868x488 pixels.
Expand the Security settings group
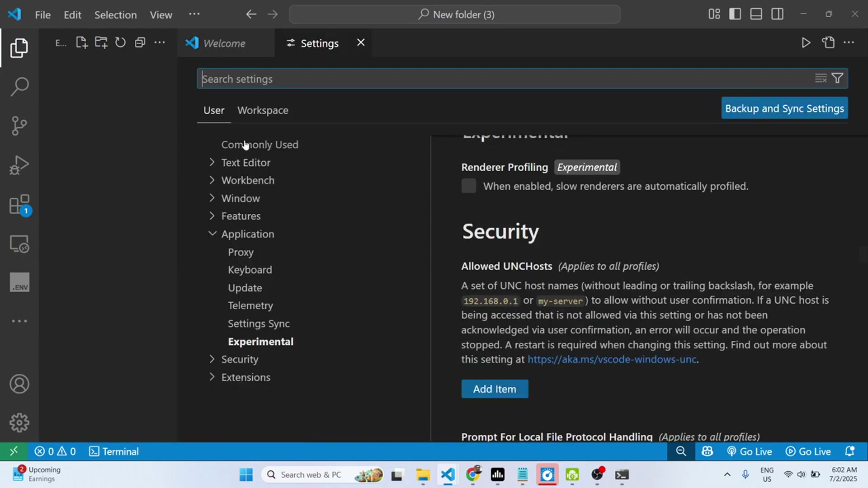point(212,359)
